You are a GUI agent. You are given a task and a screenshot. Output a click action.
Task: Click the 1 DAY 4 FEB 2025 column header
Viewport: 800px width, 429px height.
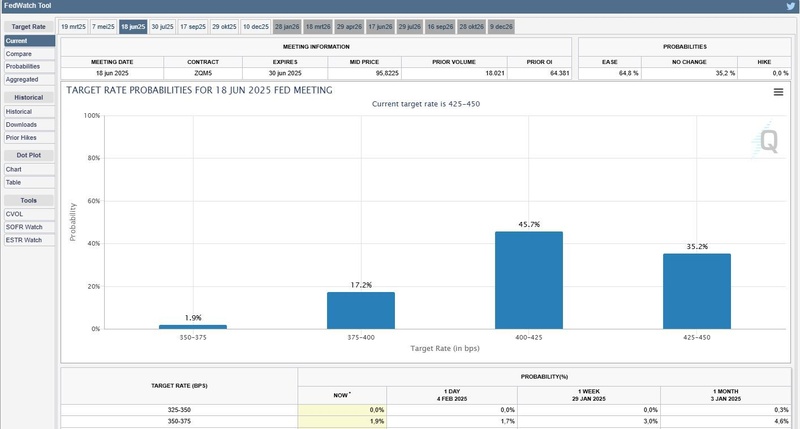[x=452, y=395]
